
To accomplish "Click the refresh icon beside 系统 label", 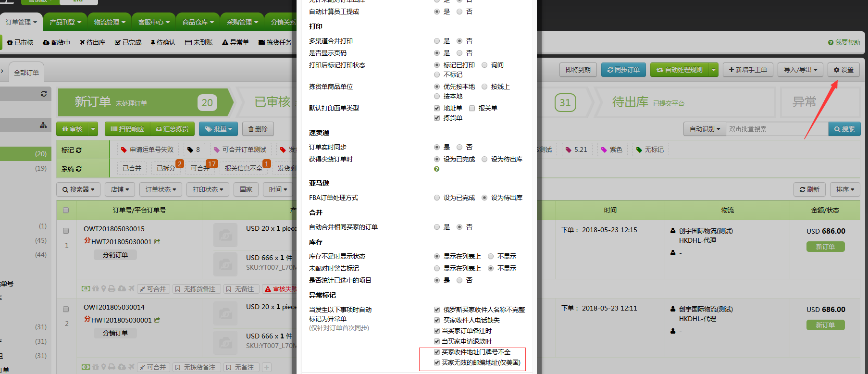I will click(x=79, y=169).
